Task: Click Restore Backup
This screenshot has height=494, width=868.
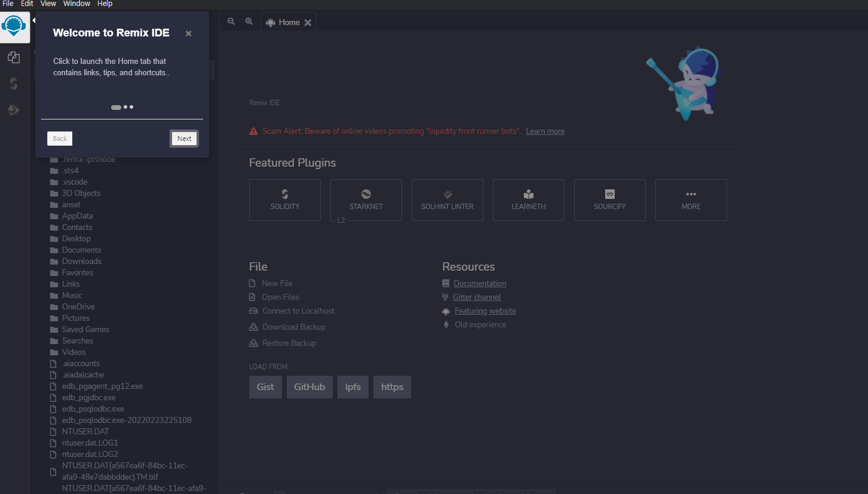Action: click(x=289, y=343)
